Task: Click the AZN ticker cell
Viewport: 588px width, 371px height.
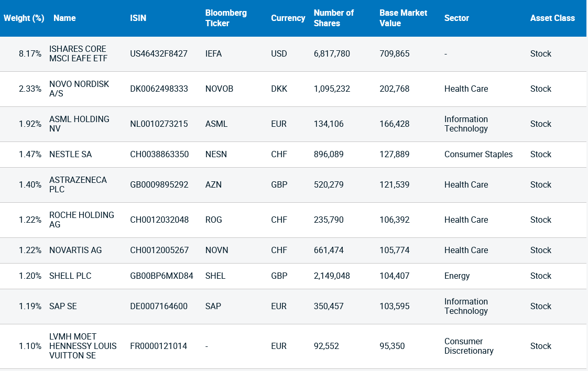Action: coord(213,184)
